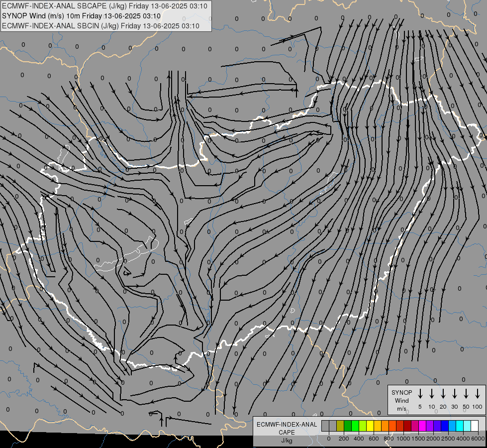The image size is (487, 448).
Task: Click the 10 value in wind legend
Action: coord(432,407)
